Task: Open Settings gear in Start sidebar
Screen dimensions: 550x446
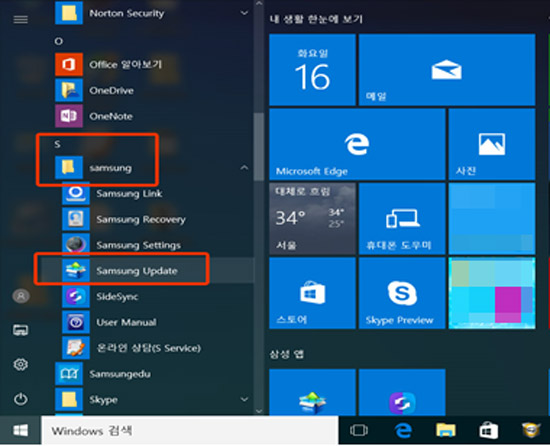Action: click(x=21, y=364)
